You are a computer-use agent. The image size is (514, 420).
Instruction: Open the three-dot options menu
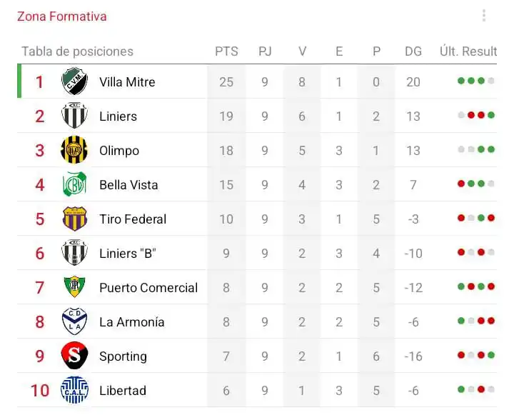click(x=484, y=16)
